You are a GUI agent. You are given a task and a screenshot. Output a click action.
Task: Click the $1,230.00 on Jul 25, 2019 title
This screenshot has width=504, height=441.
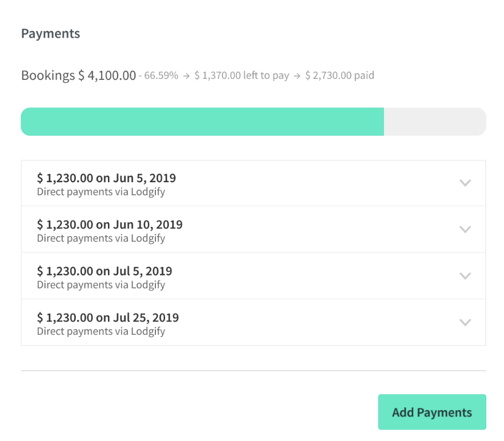click(108, 317)
